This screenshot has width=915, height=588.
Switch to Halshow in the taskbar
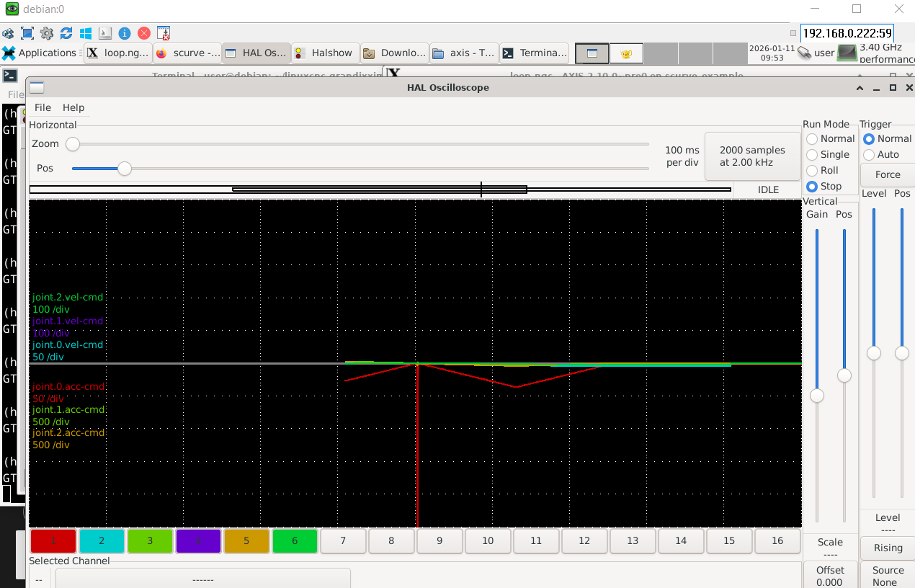(x=323, y=53)
